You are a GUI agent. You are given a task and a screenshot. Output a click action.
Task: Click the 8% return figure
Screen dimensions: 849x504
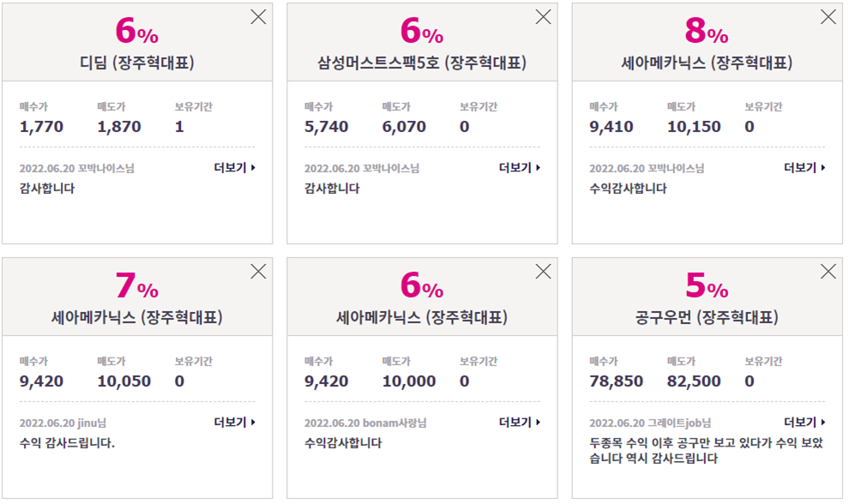707,31
